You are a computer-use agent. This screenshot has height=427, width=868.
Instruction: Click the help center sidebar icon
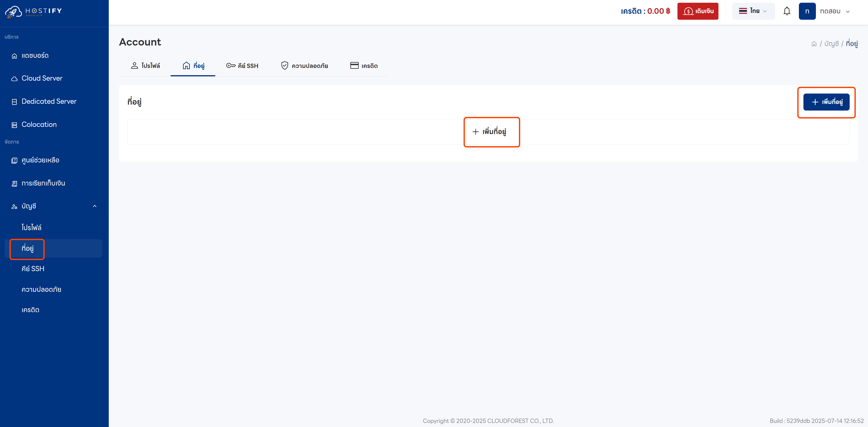pyautogui.click(x=14, y=160)
